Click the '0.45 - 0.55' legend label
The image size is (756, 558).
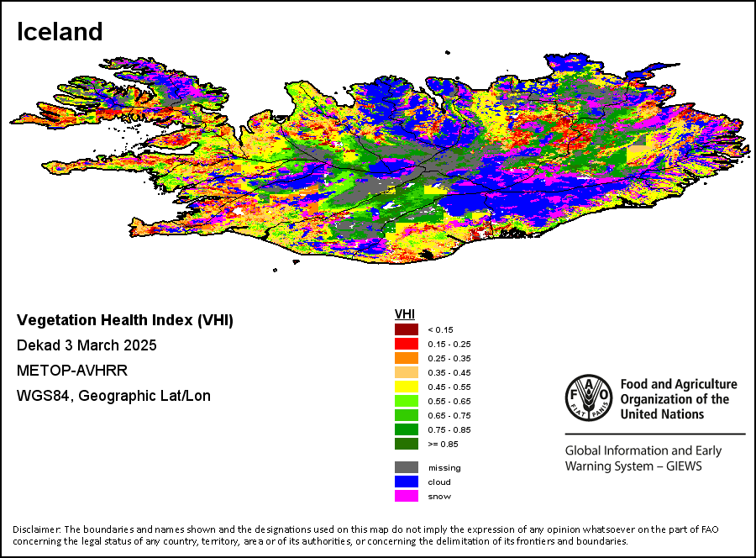[449, 387]
